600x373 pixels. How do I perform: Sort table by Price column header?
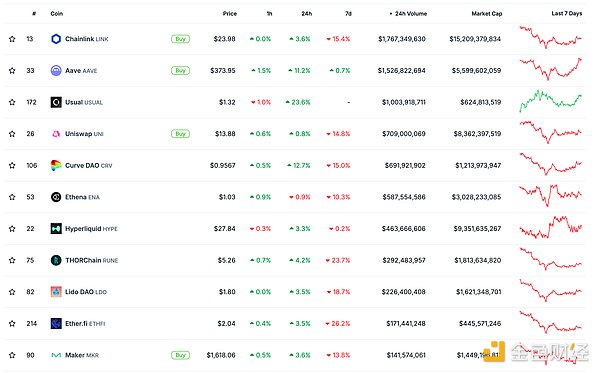[230, 14]
